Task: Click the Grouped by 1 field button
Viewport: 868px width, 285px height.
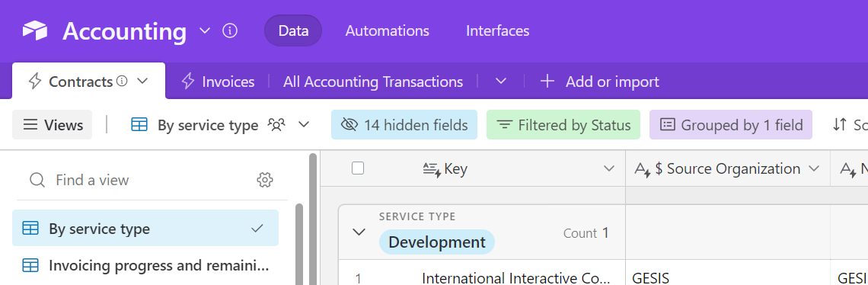Action: [731, 125]
